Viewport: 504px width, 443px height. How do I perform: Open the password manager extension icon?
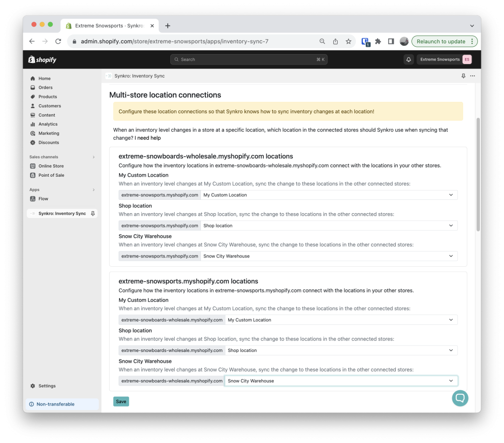[x=366, y=42]
